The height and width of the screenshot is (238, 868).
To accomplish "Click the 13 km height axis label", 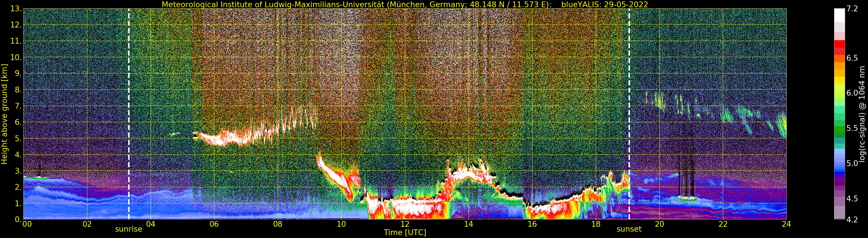I will (x=16, y=9).
